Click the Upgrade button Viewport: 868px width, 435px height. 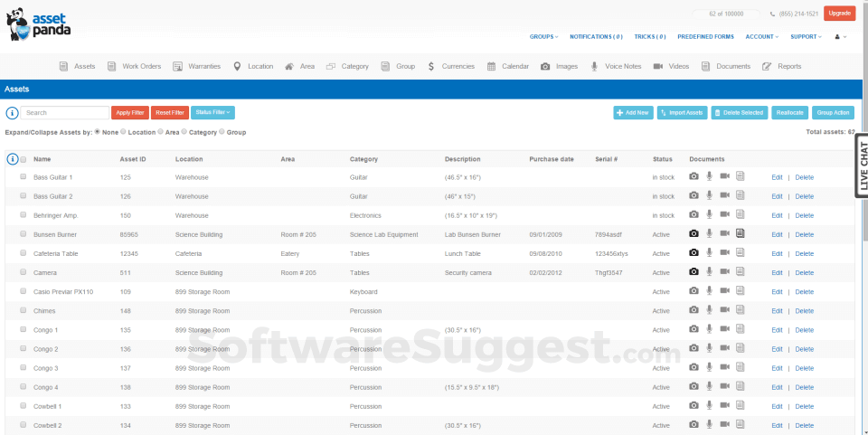[839, 14]
